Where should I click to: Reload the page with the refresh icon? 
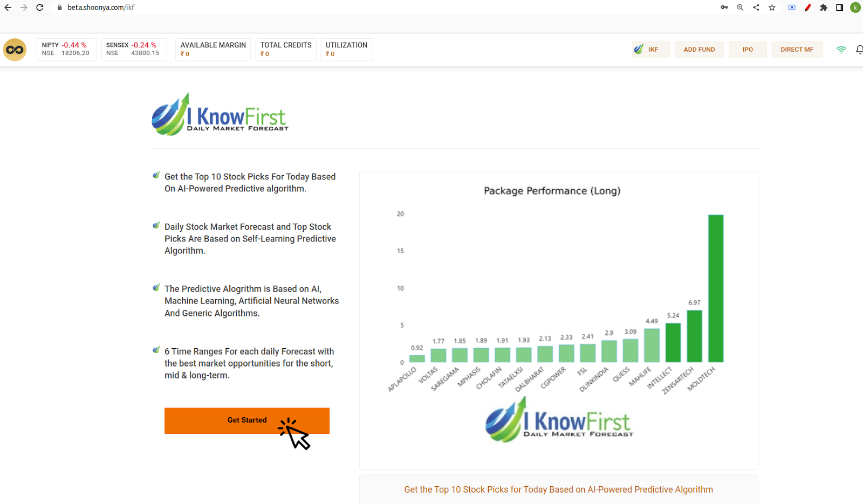(40, 8)
